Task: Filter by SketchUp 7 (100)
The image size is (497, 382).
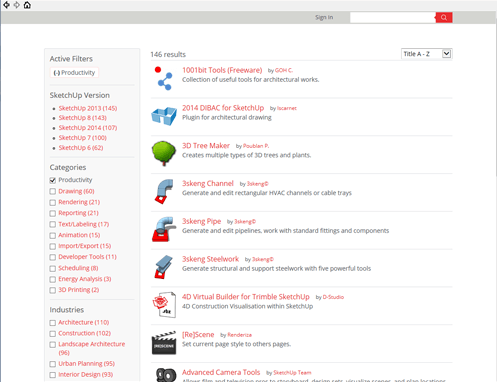Action: click(x=83, y=138)
